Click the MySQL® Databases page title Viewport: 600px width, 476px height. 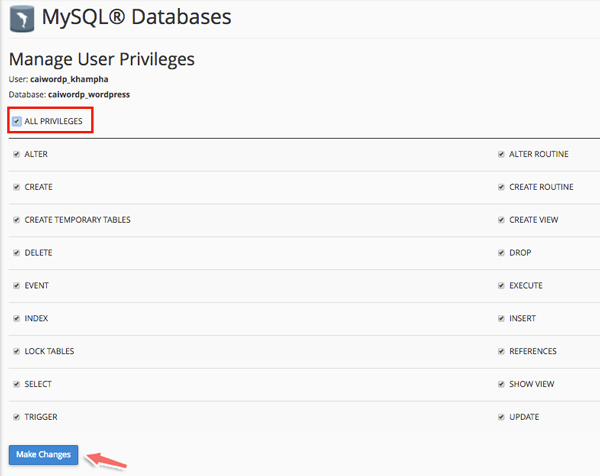pyautogui.click(x=137, y=17)
